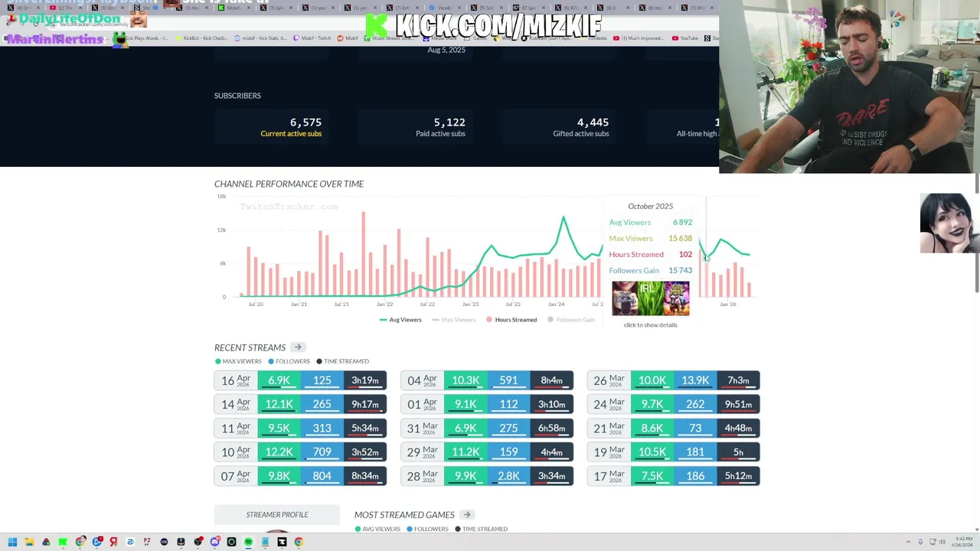The image size is (980, 551).
Task: Click the October 2025 tooltip heading
Action: tap(650, 206)
